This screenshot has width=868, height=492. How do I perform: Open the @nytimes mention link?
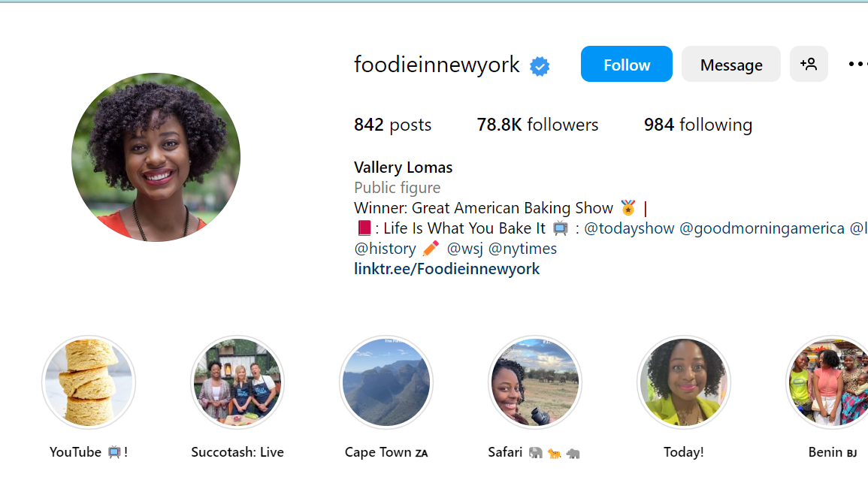pyautogui.click(x=522, y=249)
